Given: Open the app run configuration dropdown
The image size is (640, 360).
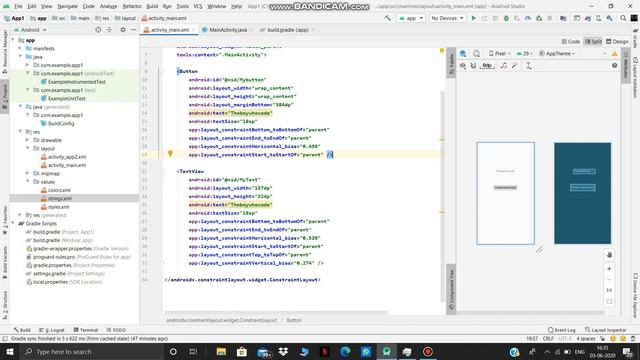Looking at the screenshot, I should (410, 18).
